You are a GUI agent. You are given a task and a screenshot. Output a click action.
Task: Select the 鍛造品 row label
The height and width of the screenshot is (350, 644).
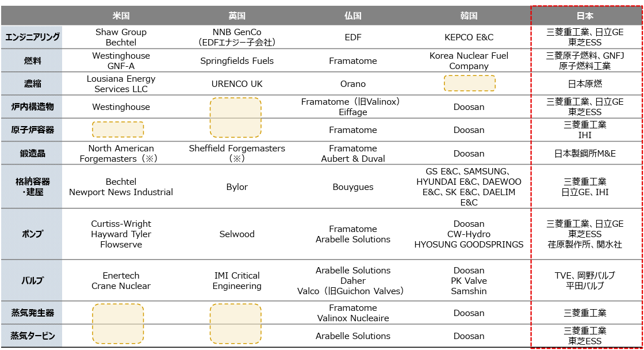click(x=32, y=153)
